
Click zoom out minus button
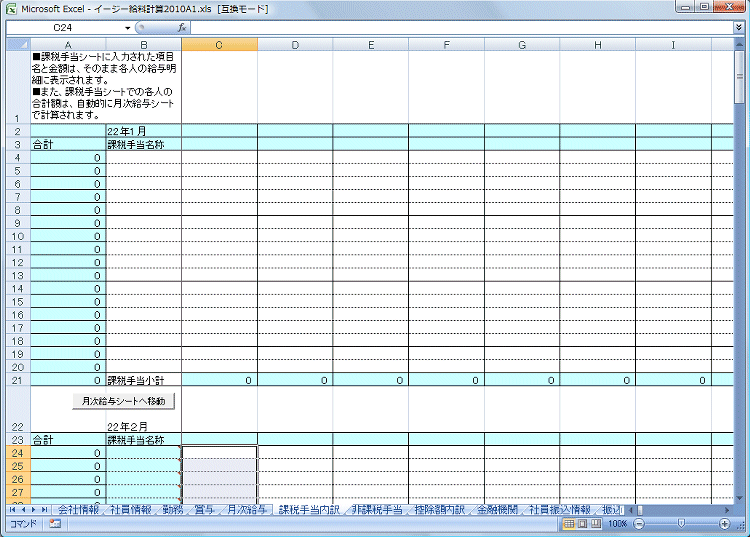click(x=639, y=523)
